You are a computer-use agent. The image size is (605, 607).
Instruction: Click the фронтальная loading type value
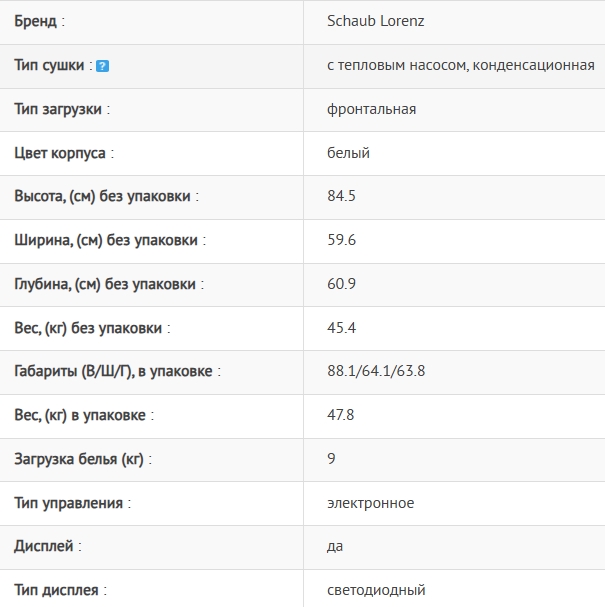[x=371, y=109]
